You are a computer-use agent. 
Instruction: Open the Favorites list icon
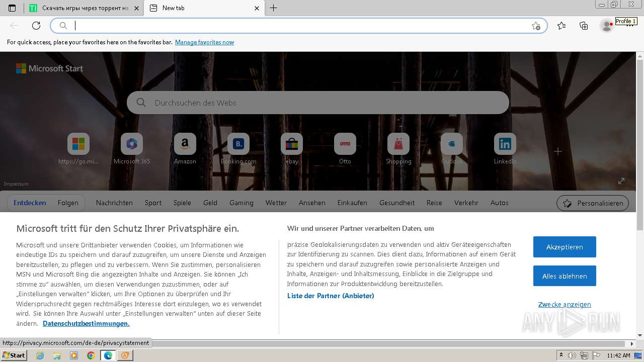click(561, 26)
